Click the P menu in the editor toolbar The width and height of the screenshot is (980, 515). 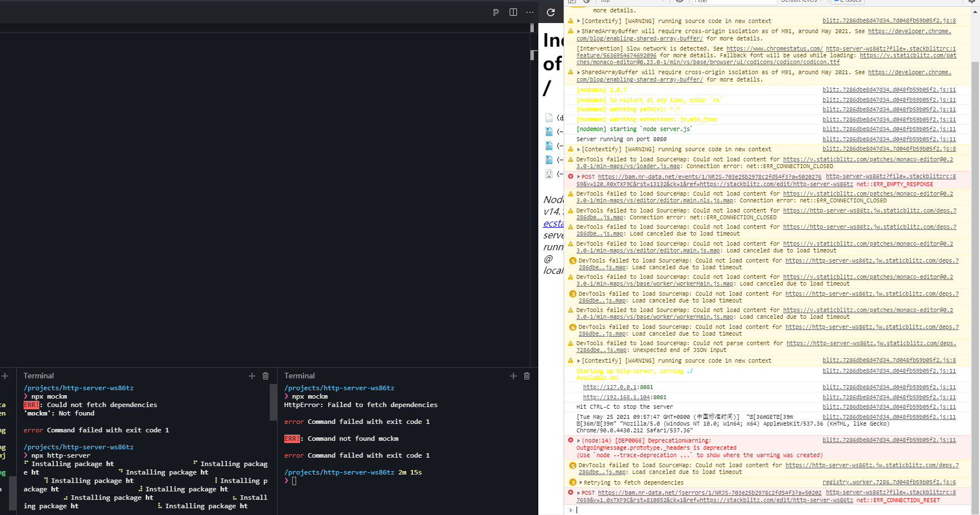tap(496, 12)
